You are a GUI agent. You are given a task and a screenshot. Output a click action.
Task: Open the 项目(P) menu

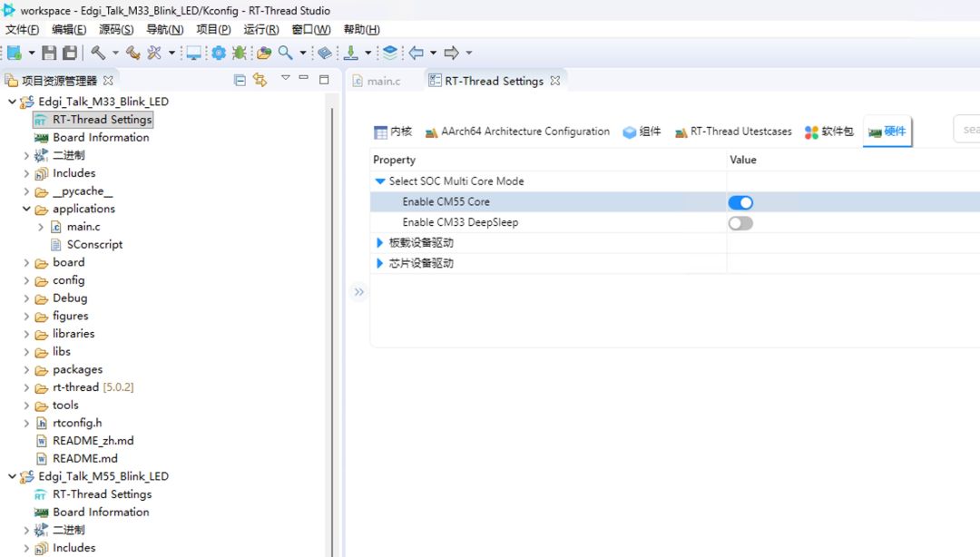213,29
